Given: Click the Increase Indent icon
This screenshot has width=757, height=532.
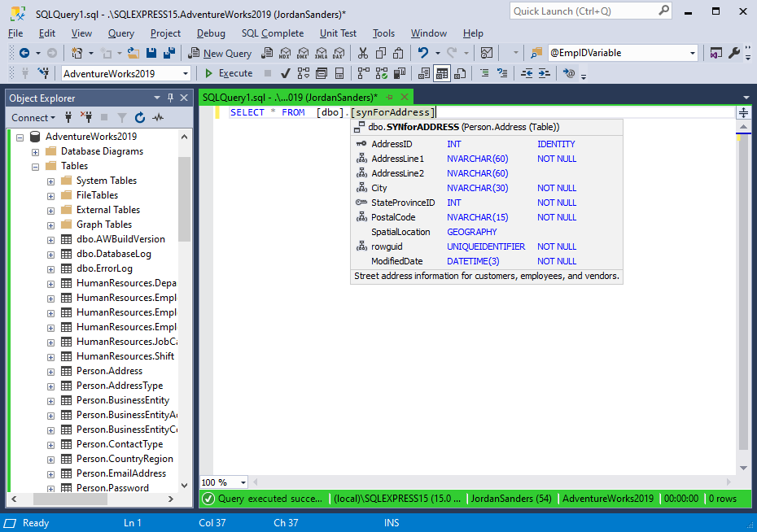Looking at the screenshot, I should (544, 73).
